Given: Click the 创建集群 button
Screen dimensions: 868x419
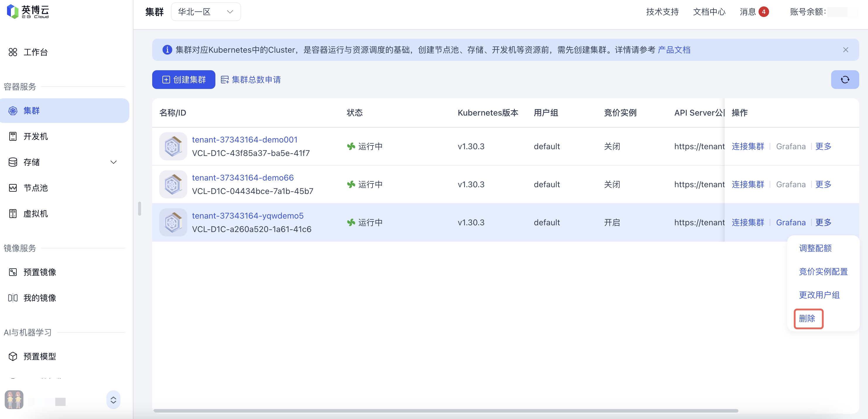Looking at the screenshot, I should [184, 80].
